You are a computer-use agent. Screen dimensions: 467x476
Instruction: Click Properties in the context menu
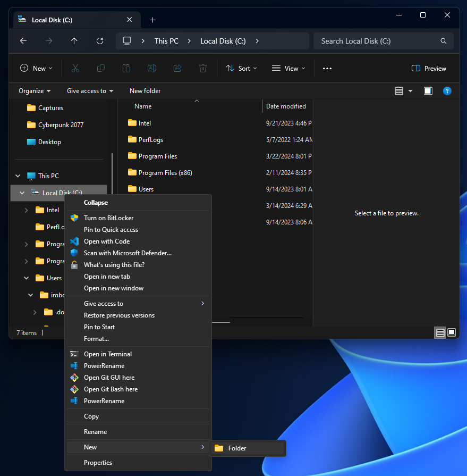pos(98,463)
